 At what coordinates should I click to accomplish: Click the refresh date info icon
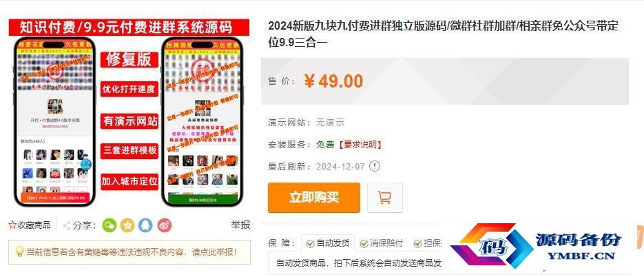pyautogui.click(x=375, y=167)
